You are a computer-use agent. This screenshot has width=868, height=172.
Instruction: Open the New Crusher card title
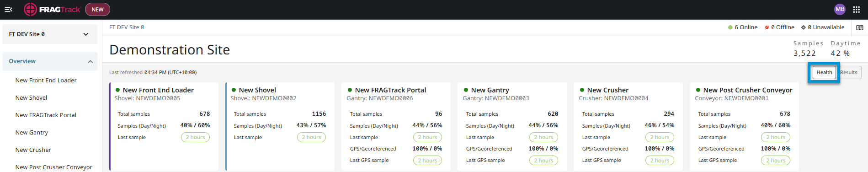(607, 90)
